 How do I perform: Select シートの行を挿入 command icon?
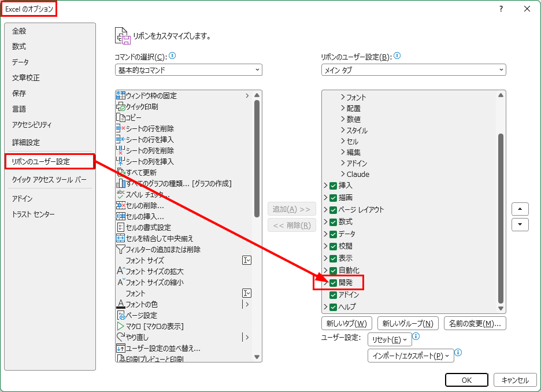pyautogui.click(x=120, y=139)
